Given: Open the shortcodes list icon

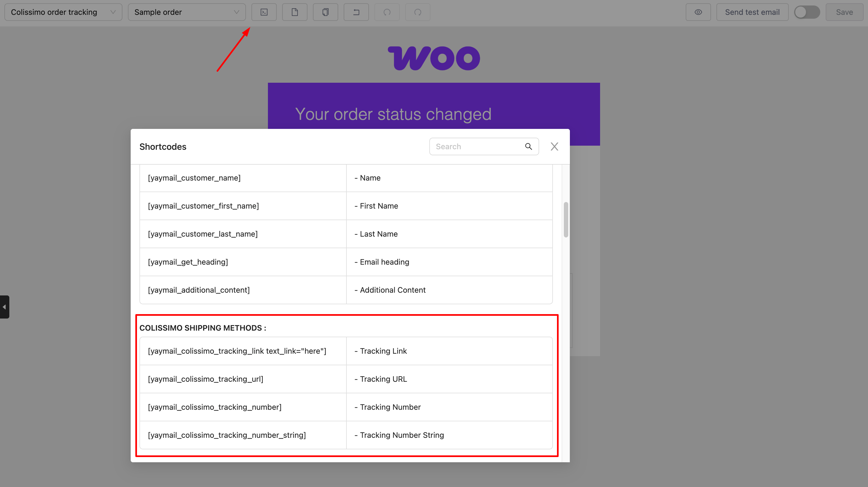Looking at the screenshot, I should (x=264, y=12).
